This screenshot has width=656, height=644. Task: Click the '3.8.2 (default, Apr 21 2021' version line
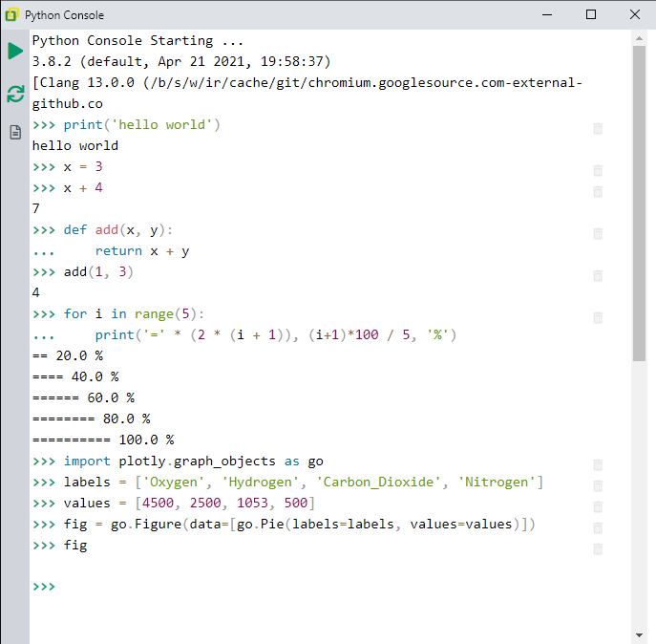click(x=181, y=61)
